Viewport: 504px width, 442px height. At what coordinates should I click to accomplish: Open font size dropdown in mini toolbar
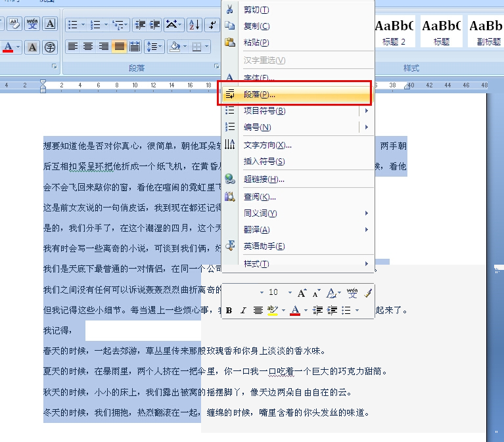[290, 293]
